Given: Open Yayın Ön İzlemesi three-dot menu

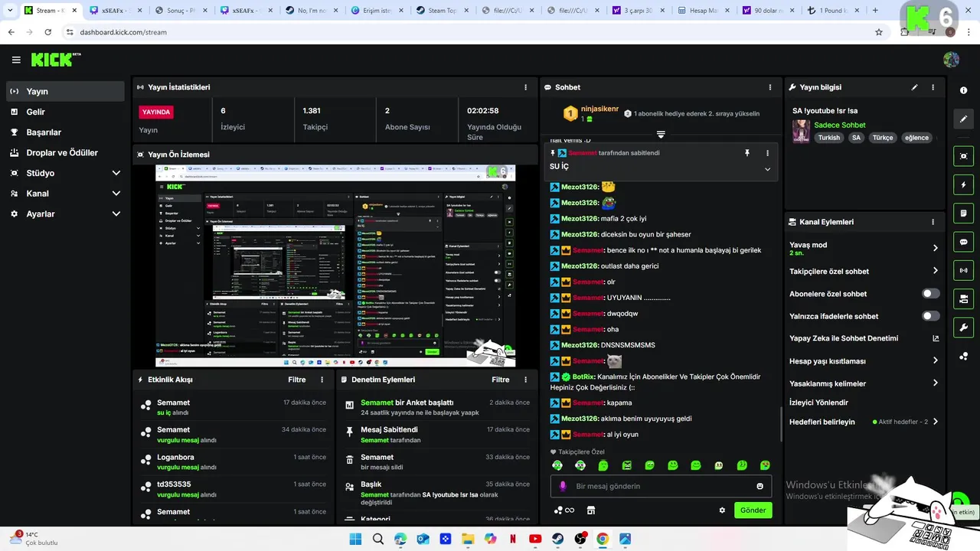Looking at the screenshot, I should (x=525, y=155).
